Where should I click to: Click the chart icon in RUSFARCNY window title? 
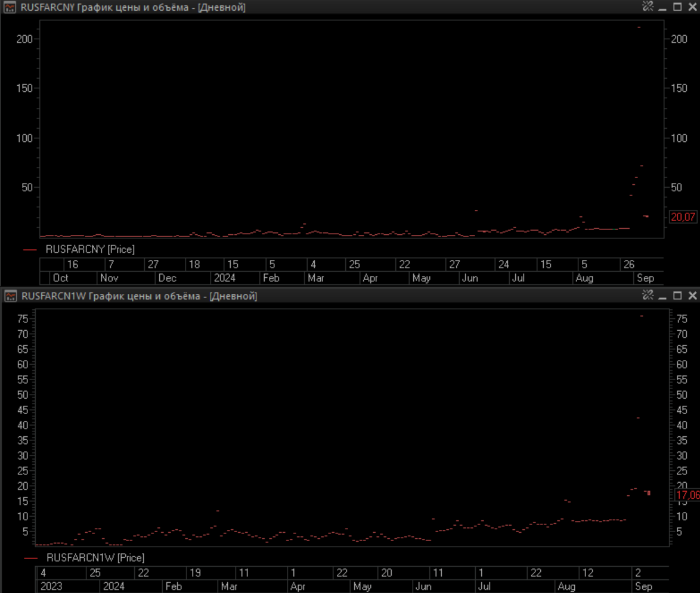10,8
